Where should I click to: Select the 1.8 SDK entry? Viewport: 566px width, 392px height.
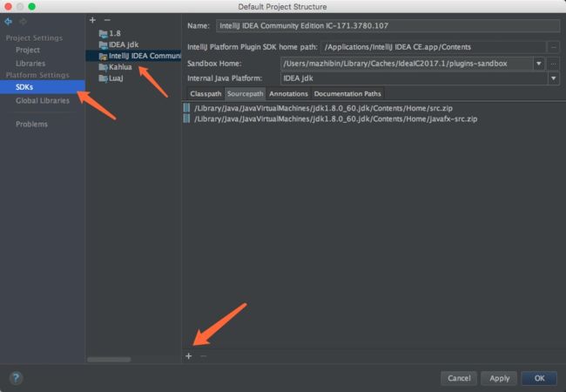pyautogui.click(x=115, y=34)
